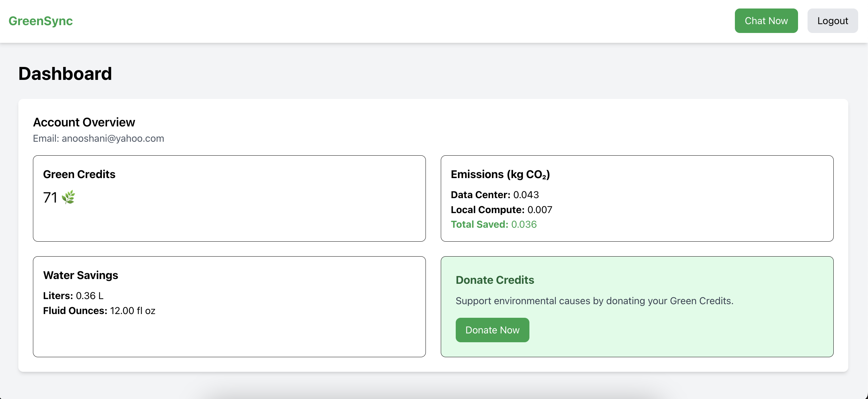Click the leaf icon beside 71 credits
Viewport: 868px width, 399px height.
pyautogui.click(x=68, y=197)
